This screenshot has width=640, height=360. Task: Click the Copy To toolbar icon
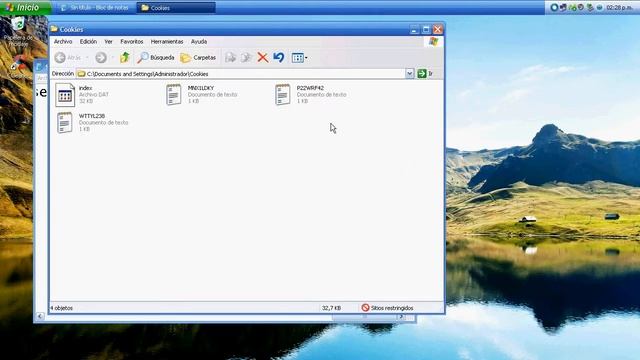(246, 58)
